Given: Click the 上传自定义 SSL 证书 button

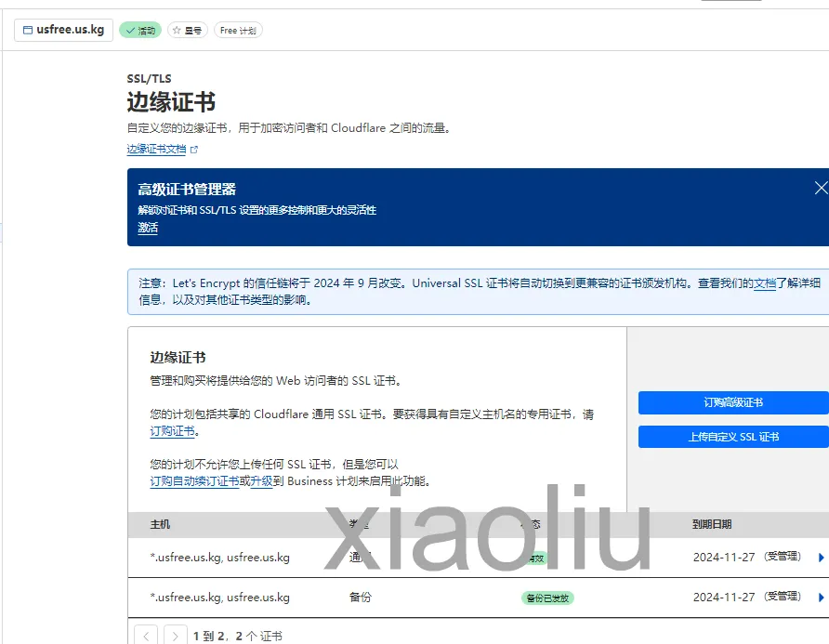Looking at the screenshot, I should (x=733, y=437).
